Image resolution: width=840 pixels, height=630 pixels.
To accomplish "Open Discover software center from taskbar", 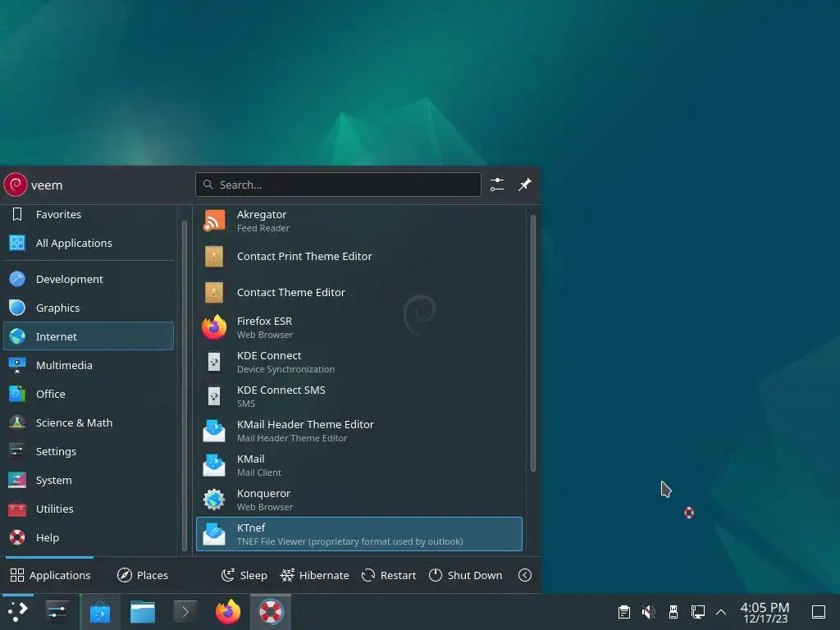I will [99, 612].
